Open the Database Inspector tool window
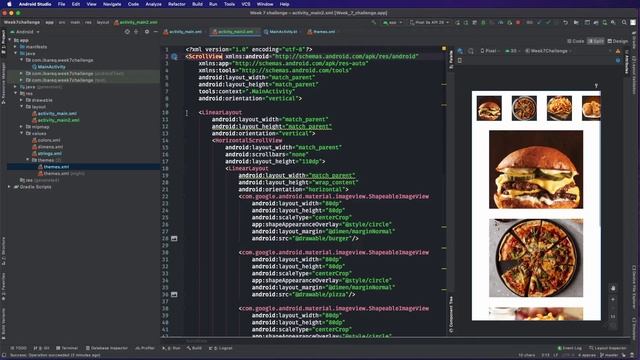Image resolution: width=640 pixels, height=360 pixels. [107, 348]
